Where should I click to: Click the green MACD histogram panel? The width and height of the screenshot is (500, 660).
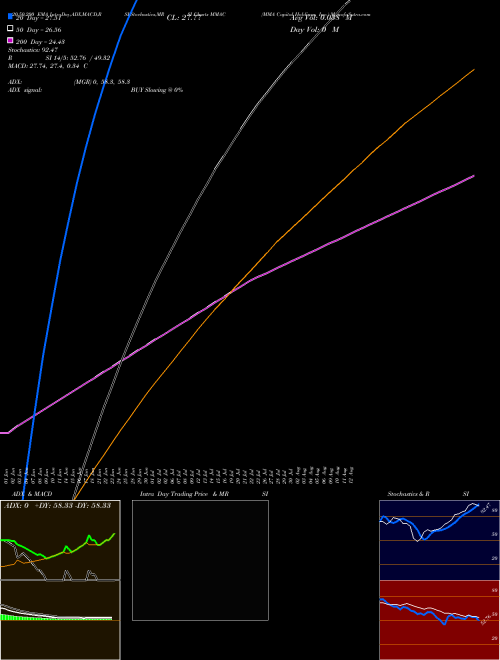60,620
